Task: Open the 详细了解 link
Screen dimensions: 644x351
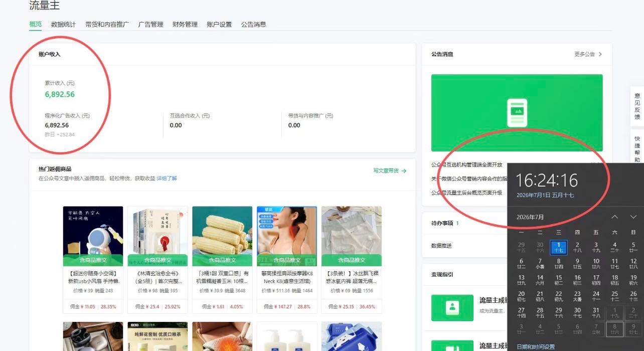Action: click(167, 179)
